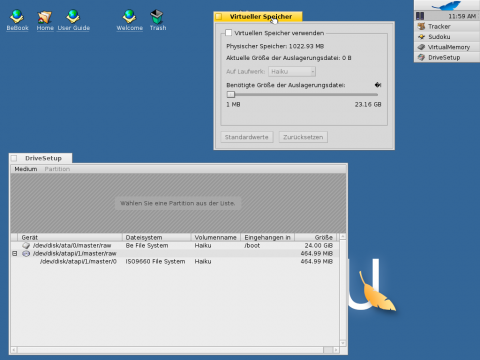Open the Medium menu in DriveSetup
This screenshot has height=360, width=480.
[x=26, y=169]
